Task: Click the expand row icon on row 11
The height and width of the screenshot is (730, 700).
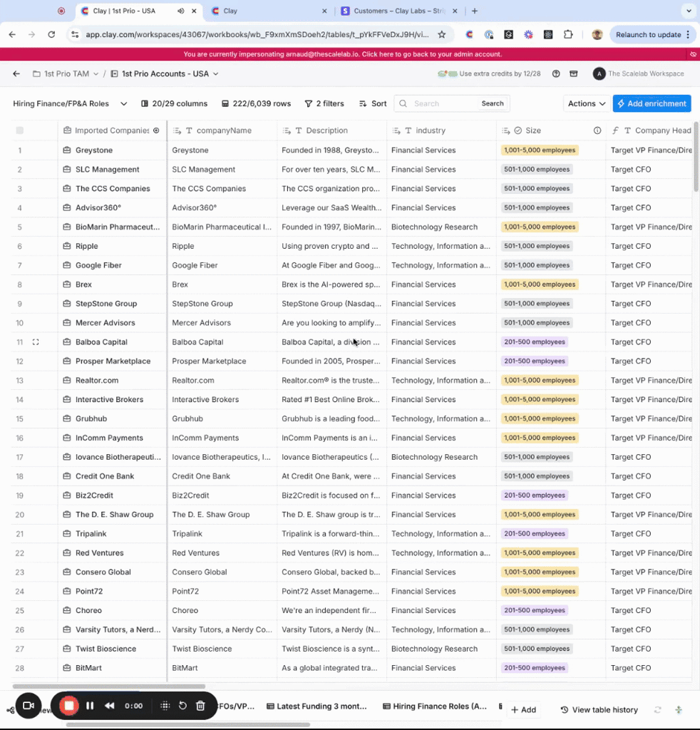Action: (36, 342)
